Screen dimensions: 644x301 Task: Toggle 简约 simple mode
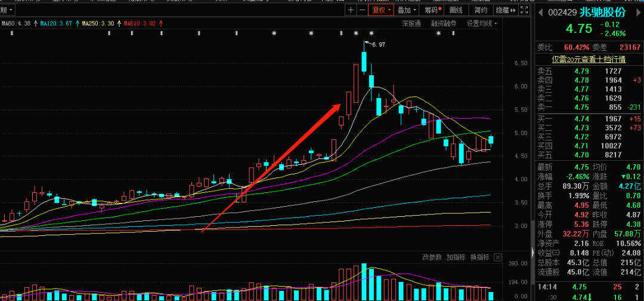(x=481, y=10)
